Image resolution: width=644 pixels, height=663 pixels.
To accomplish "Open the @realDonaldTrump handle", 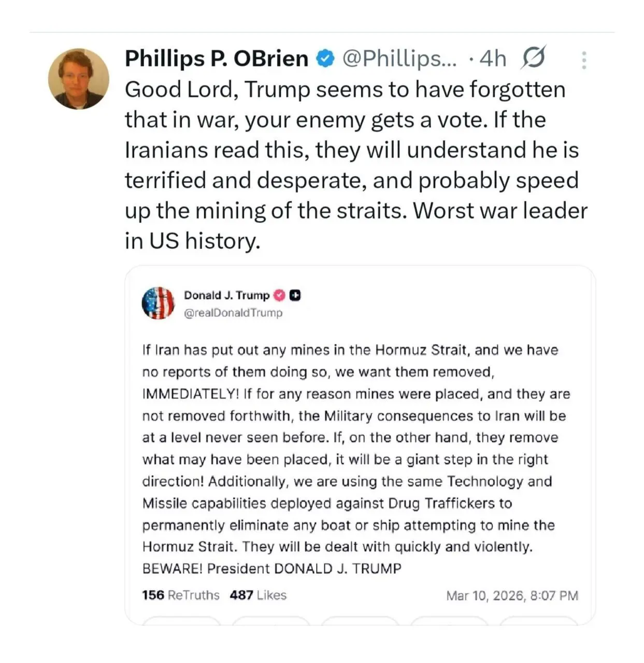I will tap(233, 313).
